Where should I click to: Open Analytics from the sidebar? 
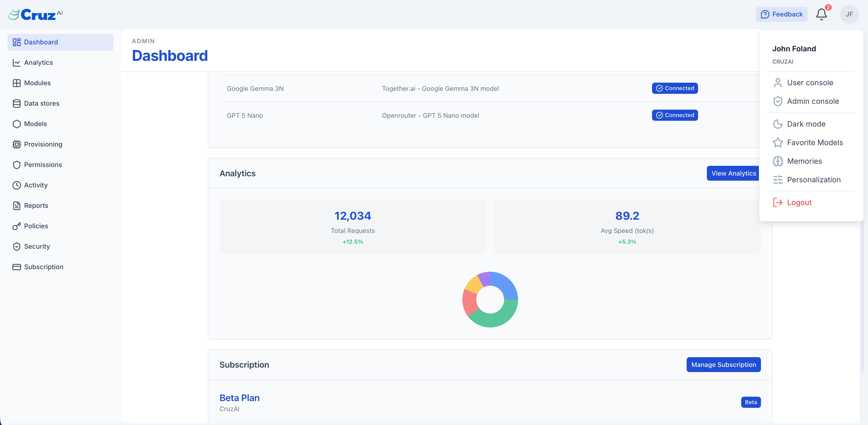click(x=38, y=62)
